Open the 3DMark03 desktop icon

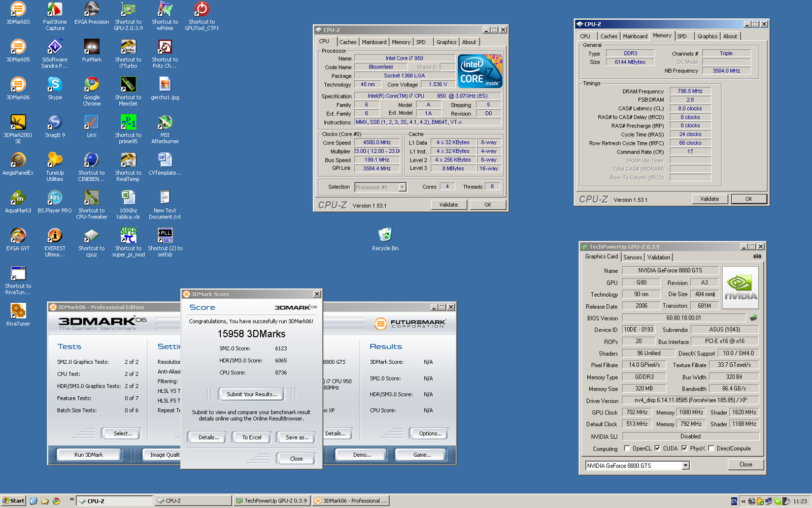click(18, 14)
